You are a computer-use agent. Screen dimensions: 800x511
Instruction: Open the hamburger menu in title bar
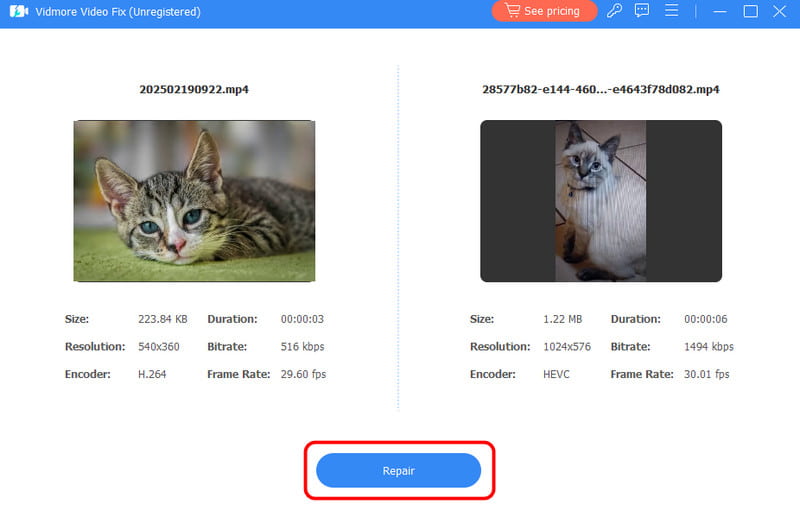click(673, 11)
